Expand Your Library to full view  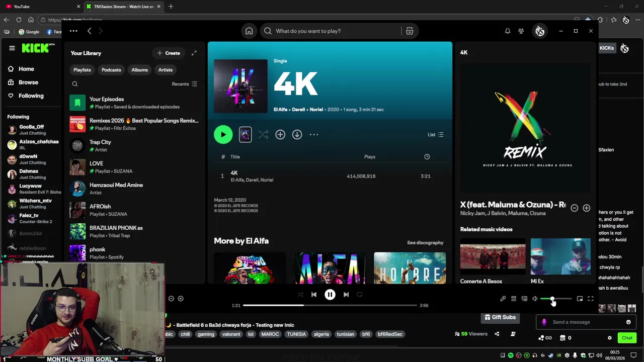pos(194,53)
